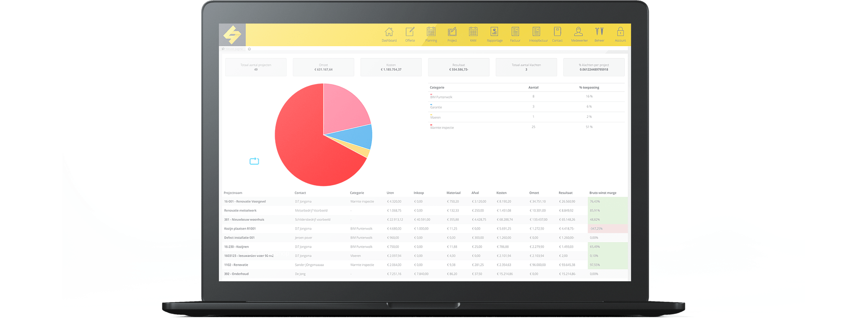868x330 pixels.
Task: Open project Renovatie metselwerk
Action: (x=240, y=211)
